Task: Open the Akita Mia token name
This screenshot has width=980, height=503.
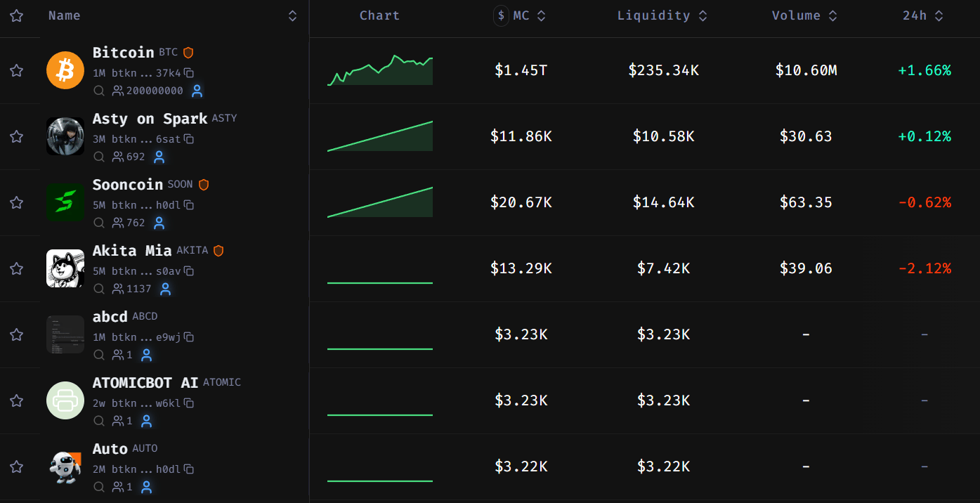Action: coord(132,251)
